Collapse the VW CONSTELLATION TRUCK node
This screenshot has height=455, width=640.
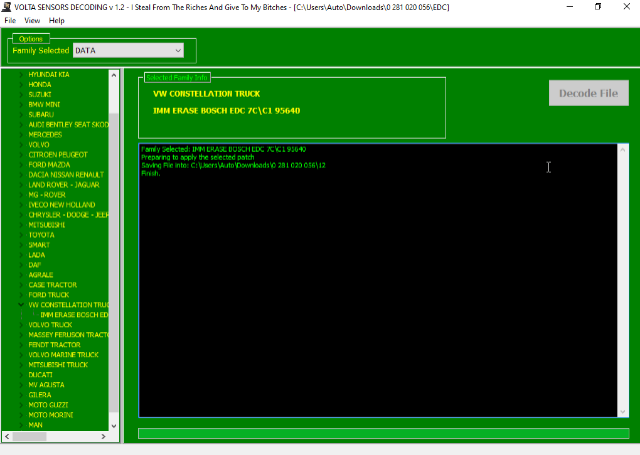click(21, 305)
